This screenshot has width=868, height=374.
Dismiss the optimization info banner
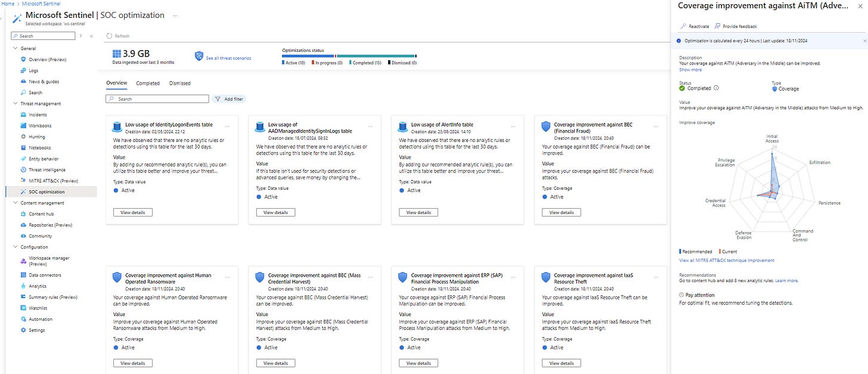click(x=865, y=41)
